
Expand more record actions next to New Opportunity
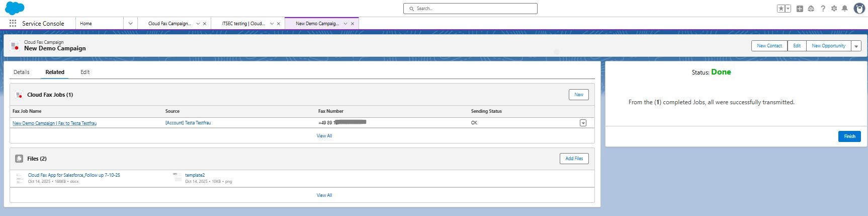click(x=856, y=46)
